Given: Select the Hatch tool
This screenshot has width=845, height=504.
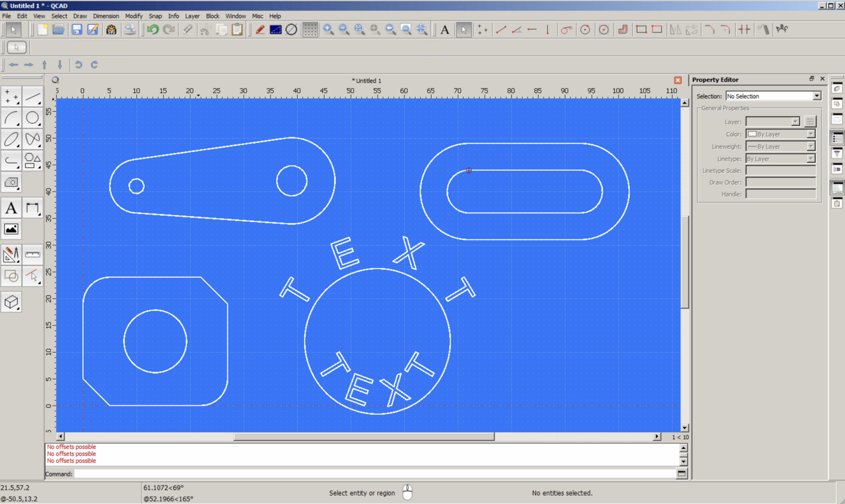Looking at the screenshot, I should pos(11,182).
